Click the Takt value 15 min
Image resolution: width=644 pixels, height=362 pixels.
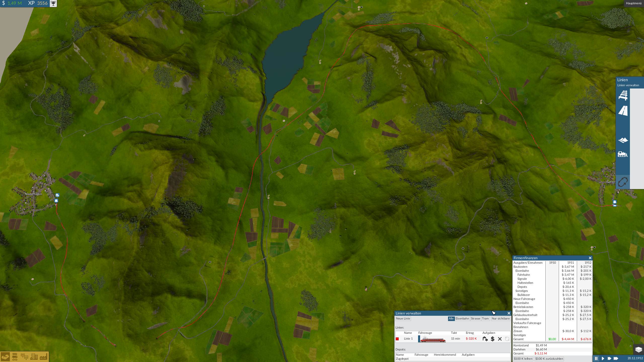(x=455, y=339)
